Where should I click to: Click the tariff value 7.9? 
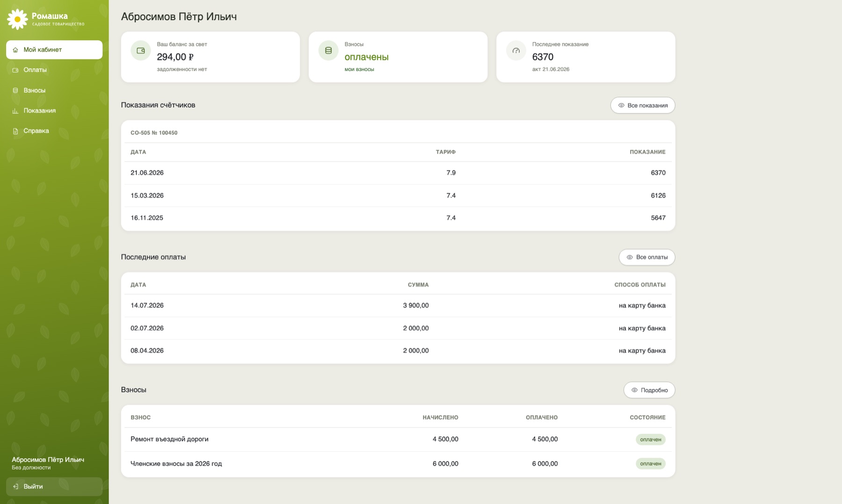(450, 173)
